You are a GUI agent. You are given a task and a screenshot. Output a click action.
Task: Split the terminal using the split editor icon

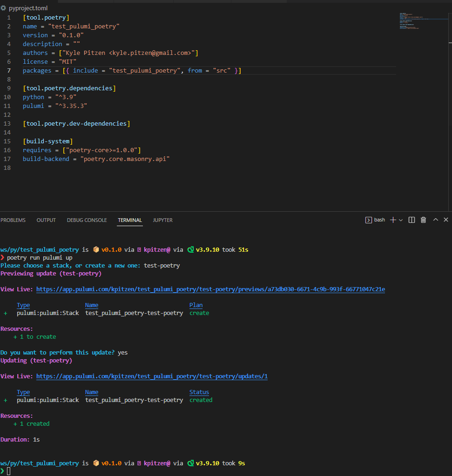click(412, 220)
